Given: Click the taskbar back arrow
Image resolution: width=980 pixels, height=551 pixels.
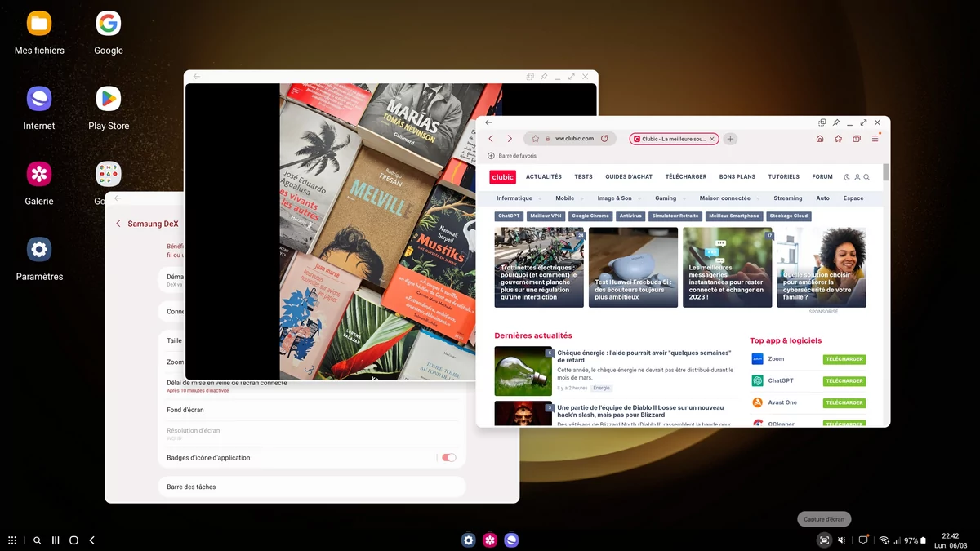Looking at the screenshot, I should pos(92,540).
